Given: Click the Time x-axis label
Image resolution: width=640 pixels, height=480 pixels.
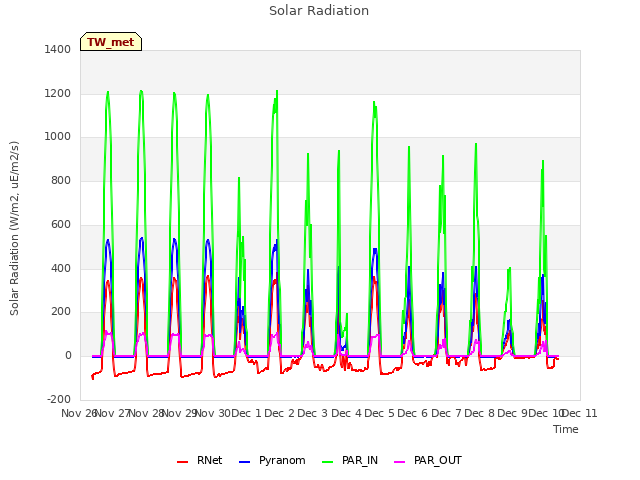Looking at the screenshot, I should click(566, 429).
